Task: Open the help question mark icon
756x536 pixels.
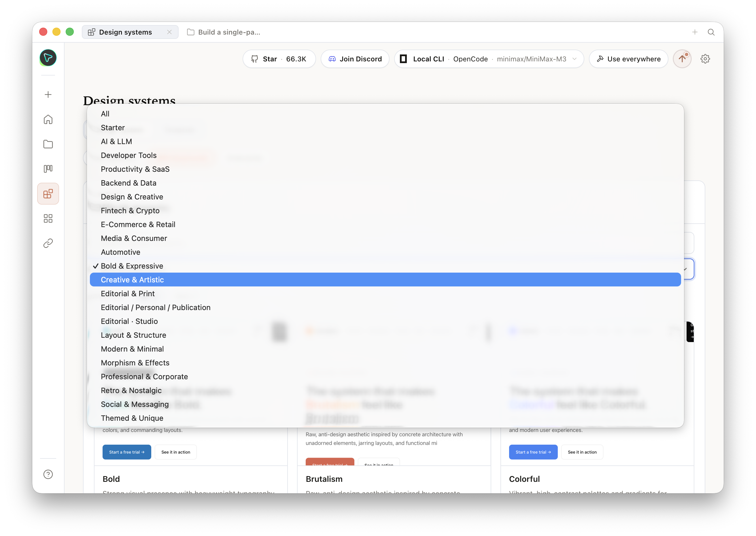Action: coord(48,474)
